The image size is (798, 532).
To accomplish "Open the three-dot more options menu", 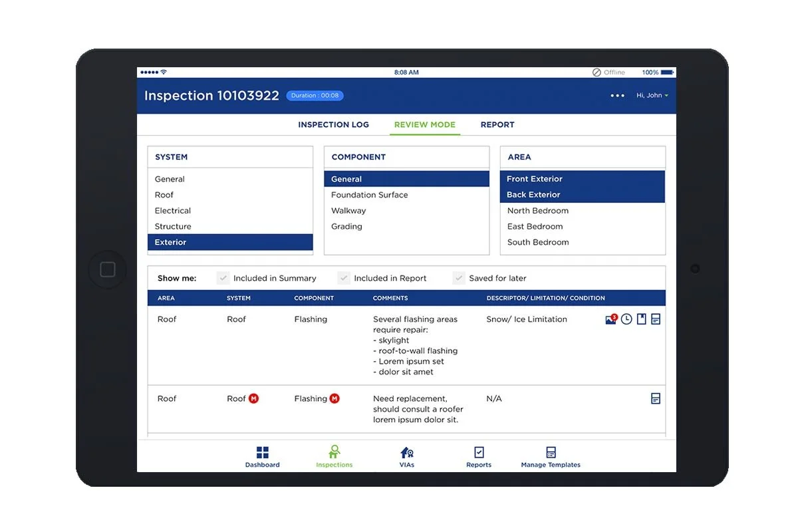I will [618, 96].
